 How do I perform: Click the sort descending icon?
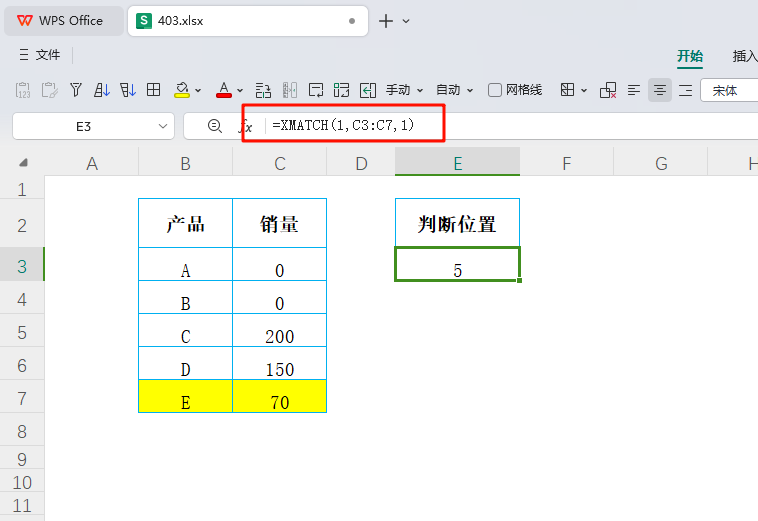[x=128, y=90]
